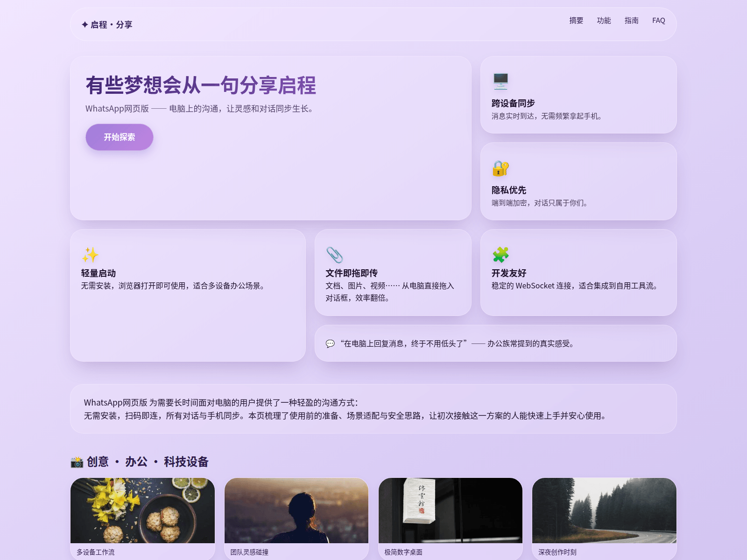Click the subtitle starting with WhatsApp网页版 —— 电脑上的沟通

pos(201,109)
